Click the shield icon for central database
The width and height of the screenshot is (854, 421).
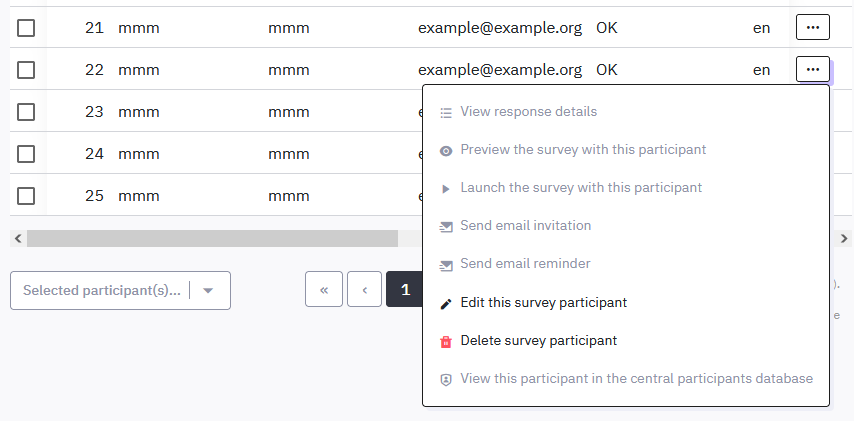coord(446,379)
